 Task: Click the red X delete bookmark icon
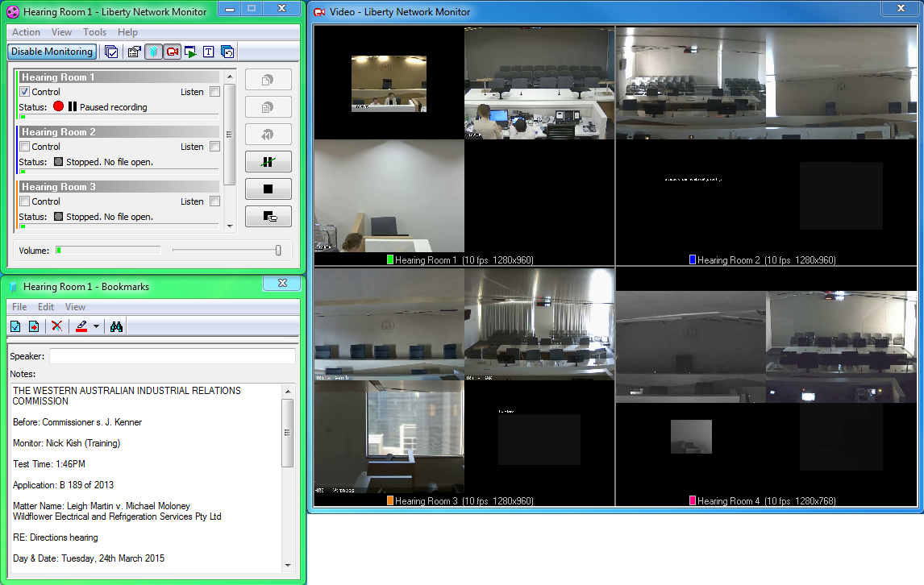pos(56,326)
